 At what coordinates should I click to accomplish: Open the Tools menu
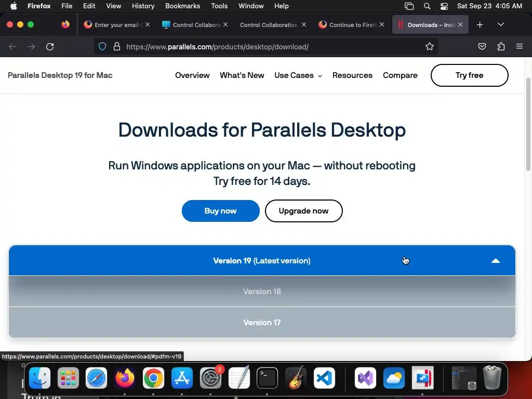(x=219, y=6)
